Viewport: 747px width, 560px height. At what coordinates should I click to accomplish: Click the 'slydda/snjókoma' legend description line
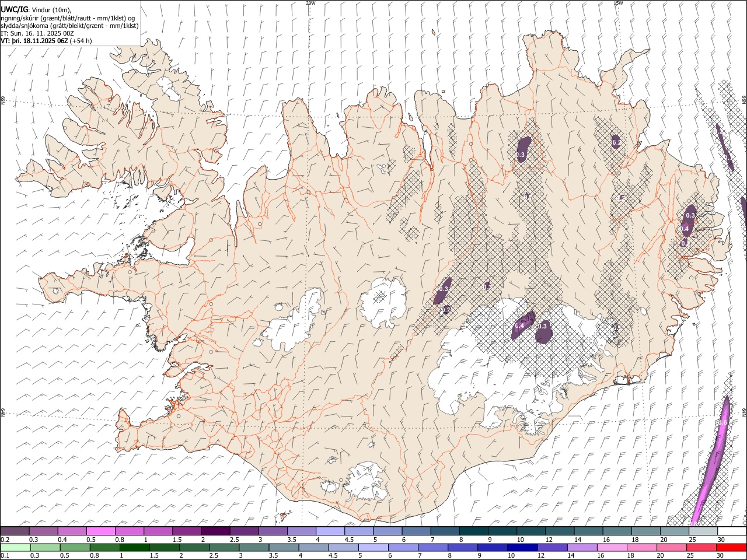coord(69,26)
